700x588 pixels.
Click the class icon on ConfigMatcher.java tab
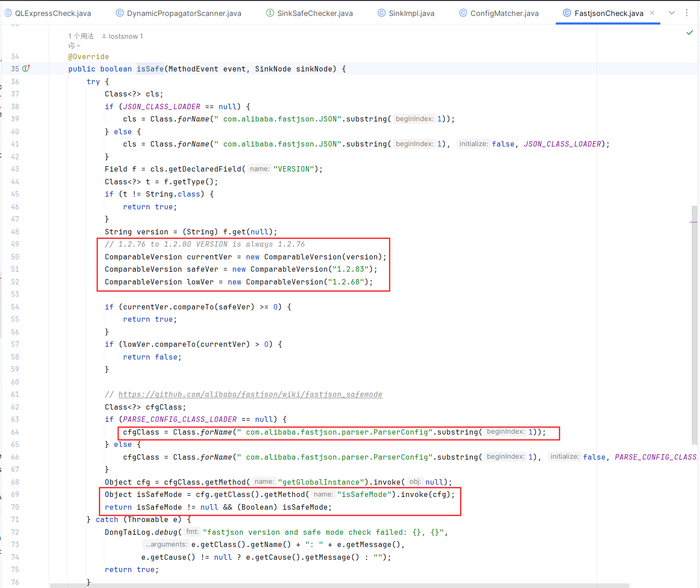click(463, 13)
